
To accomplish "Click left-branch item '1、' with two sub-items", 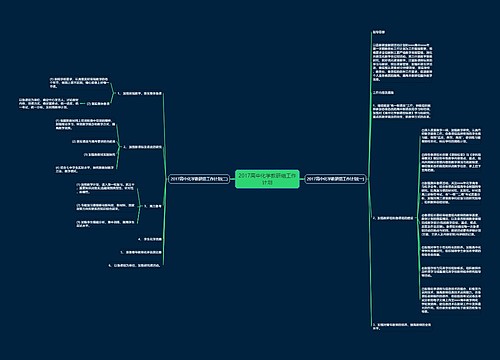I will point(139,94).
